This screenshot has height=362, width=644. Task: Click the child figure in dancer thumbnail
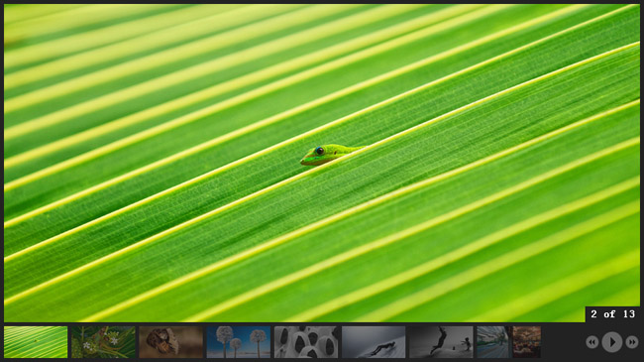coord(466,343)
